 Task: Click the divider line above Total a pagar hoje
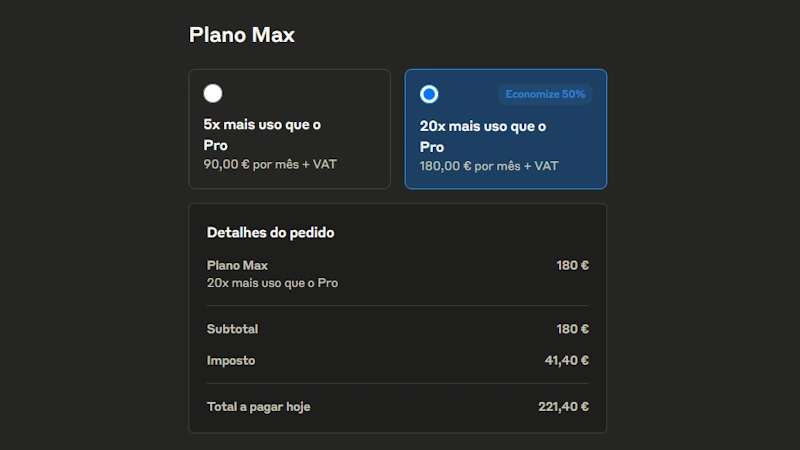pyautogui.click(x=397, y=384)
